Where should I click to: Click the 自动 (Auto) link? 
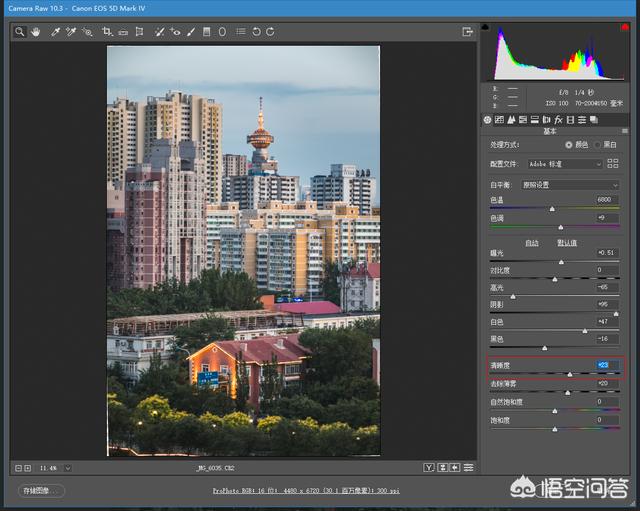(x=532, y=243)
